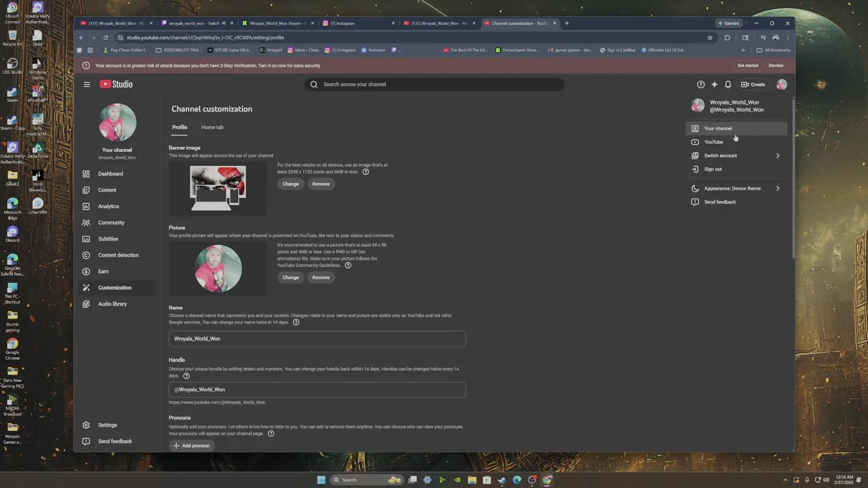Open Steam from the taskbar

point(502,480)
